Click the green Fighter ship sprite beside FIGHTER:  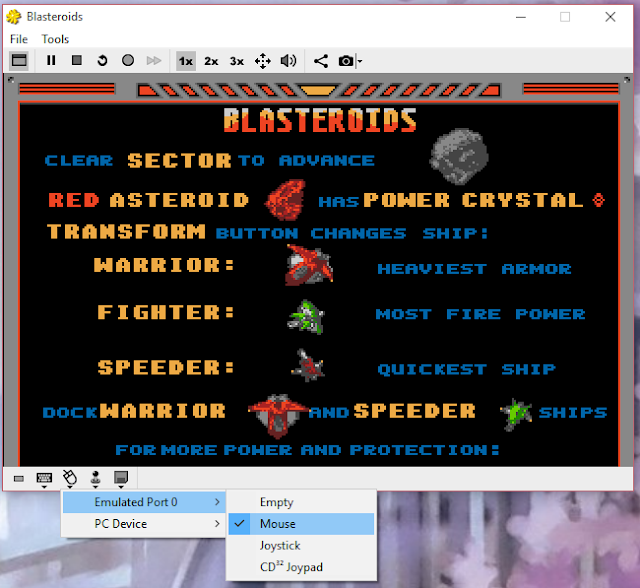point(307,317)
